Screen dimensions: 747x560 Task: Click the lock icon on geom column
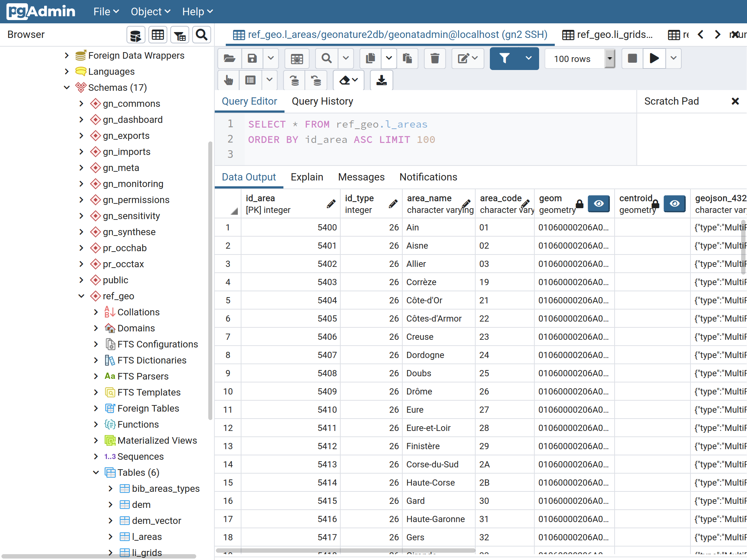[x=580, y=204]
